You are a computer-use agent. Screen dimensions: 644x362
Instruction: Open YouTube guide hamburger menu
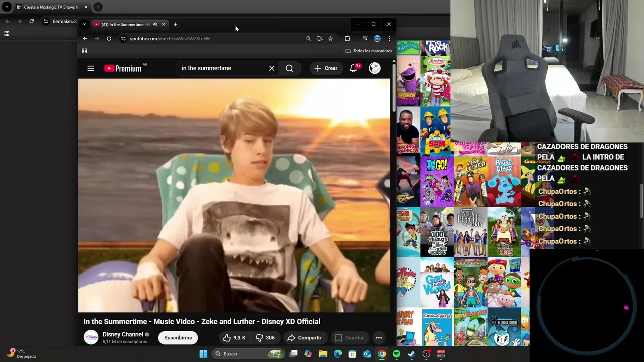click(x=91, y=68)
